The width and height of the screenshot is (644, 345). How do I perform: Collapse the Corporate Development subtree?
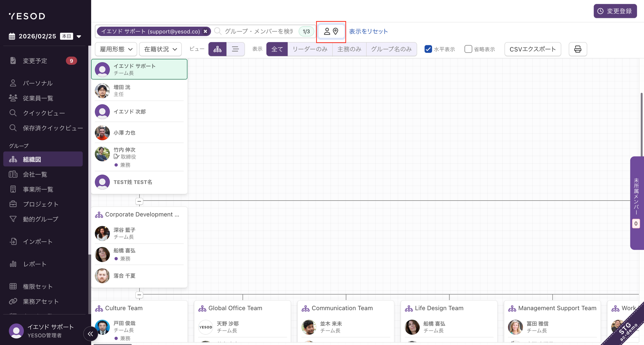click(139, 295)
